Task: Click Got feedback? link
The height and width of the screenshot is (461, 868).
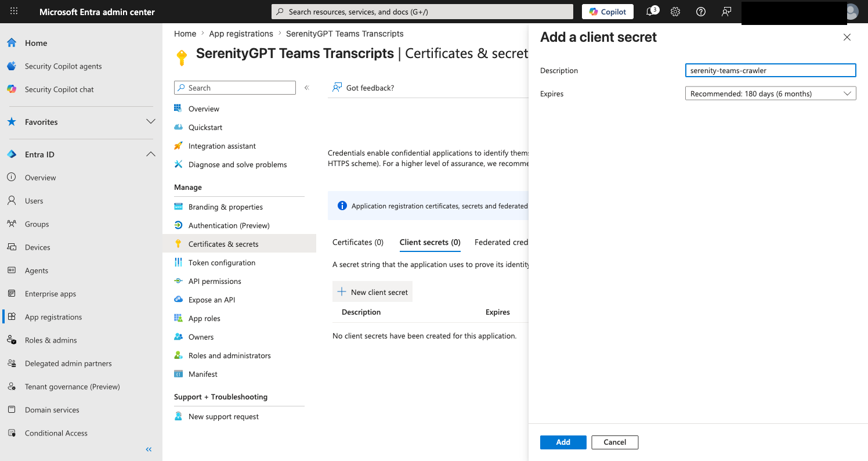Action: tap(363, 88)
